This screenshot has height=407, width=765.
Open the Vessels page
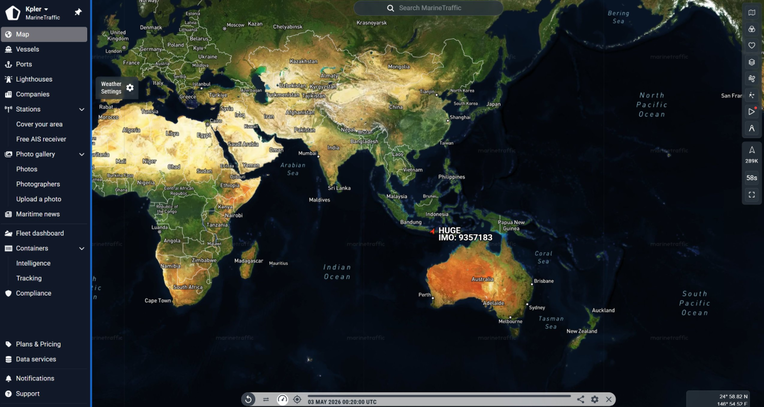(x=27, y=49)
